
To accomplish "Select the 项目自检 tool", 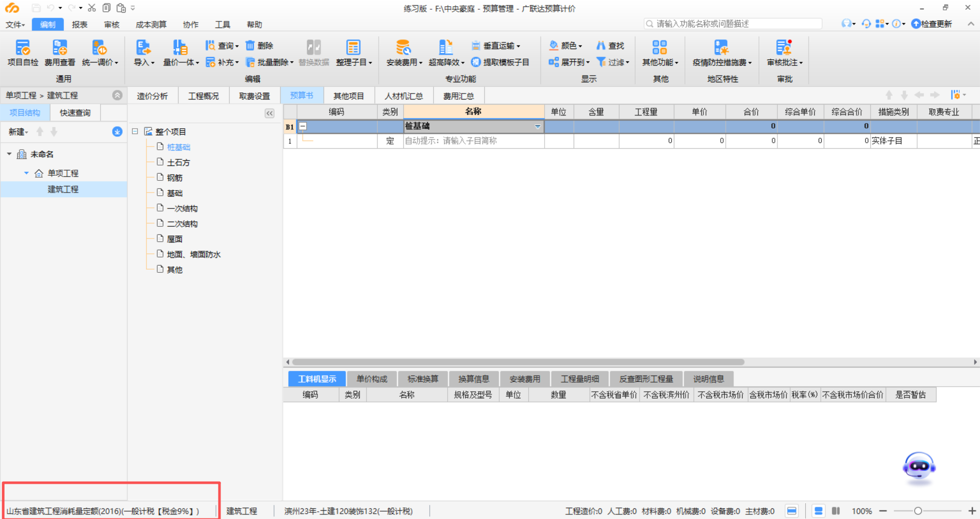I will (22, 53).
